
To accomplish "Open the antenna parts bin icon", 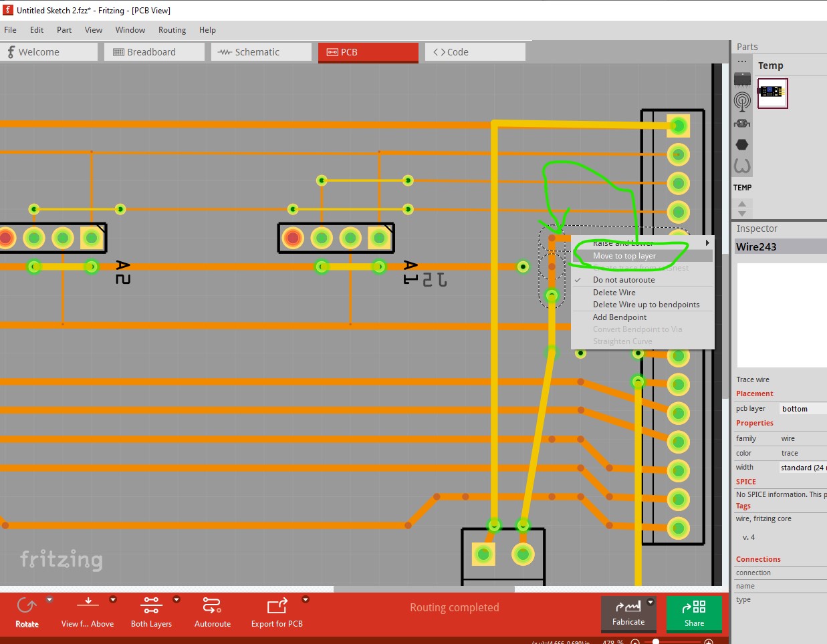I will (x=742, y=102).
